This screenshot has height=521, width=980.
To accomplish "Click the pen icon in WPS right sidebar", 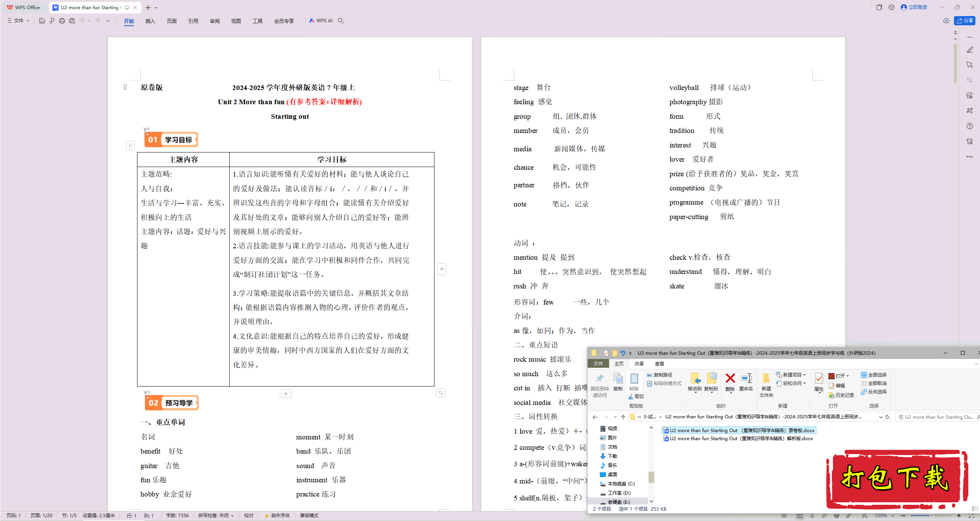I will [970, 50].
